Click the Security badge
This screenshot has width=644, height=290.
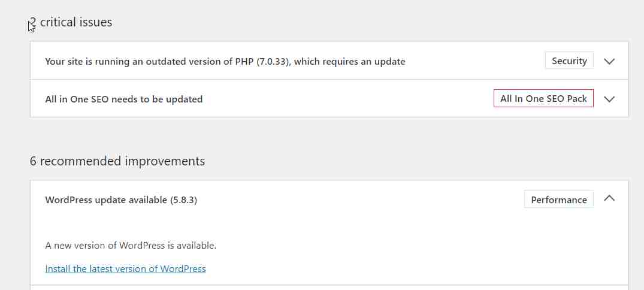click(x=569, y=61)
